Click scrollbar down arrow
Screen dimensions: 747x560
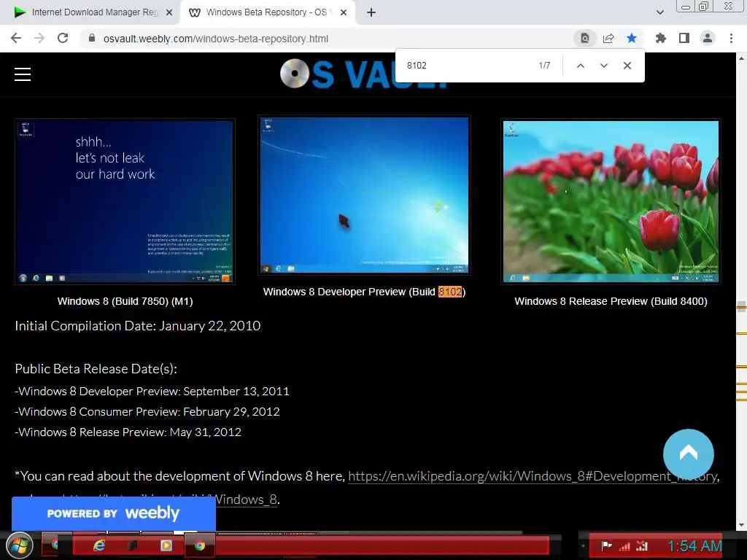[x=741, y=525]
